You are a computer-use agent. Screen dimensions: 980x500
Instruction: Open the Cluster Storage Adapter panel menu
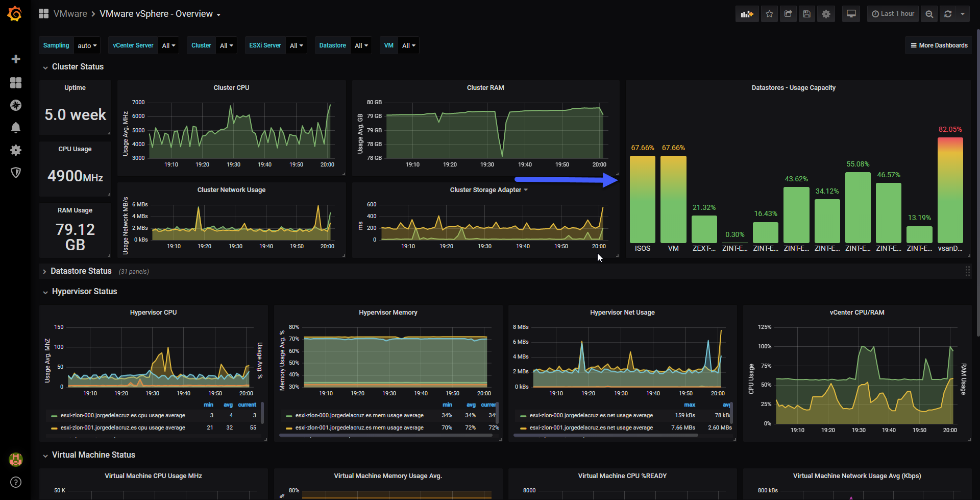coord(488,190)
